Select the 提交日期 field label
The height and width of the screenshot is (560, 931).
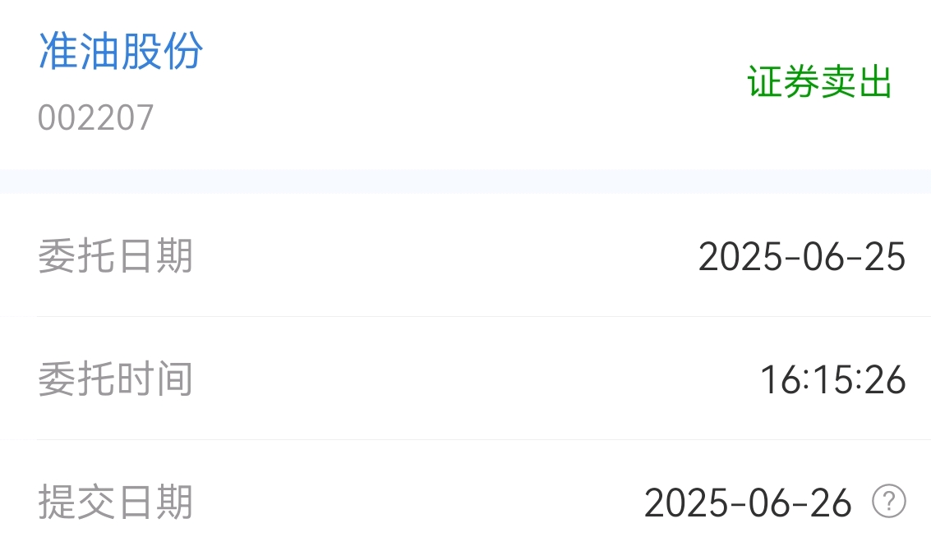(x=115, y=503)
